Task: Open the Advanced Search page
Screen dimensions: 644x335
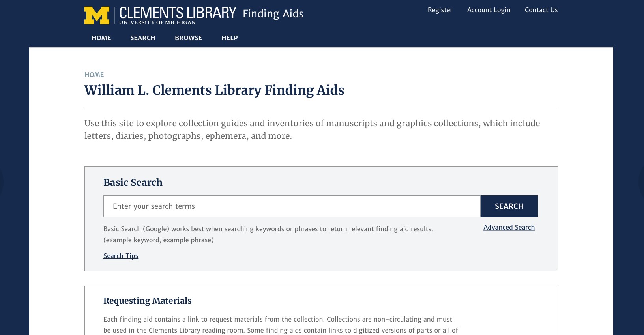Action: [509, 227]
